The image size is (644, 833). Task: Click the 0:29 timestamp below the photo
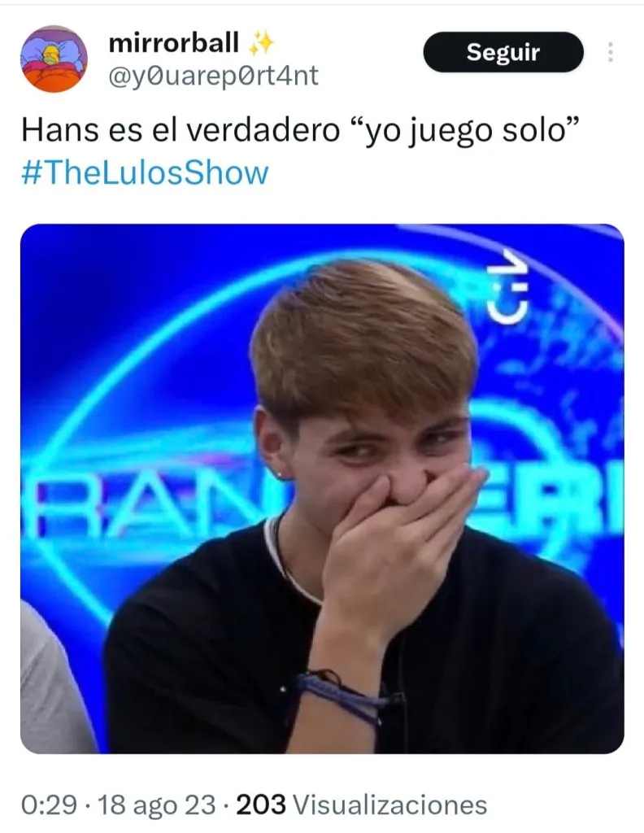coord(49,805)
